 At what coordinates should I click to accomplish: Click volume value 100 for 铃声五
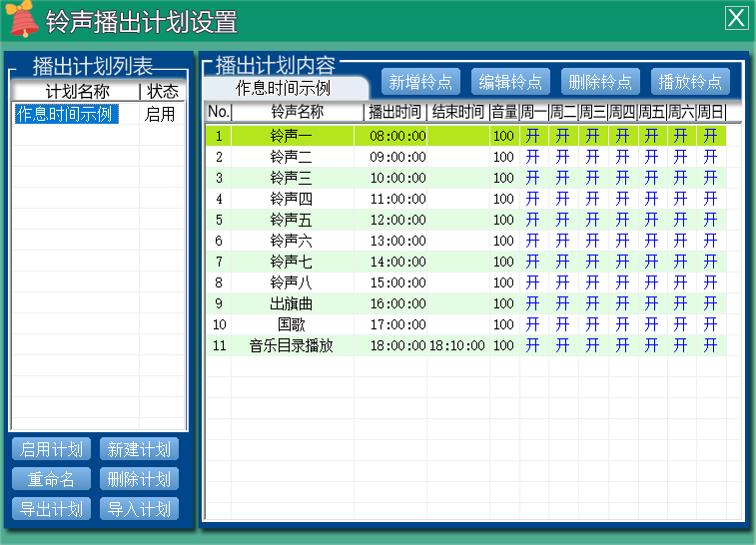[503, 220]
